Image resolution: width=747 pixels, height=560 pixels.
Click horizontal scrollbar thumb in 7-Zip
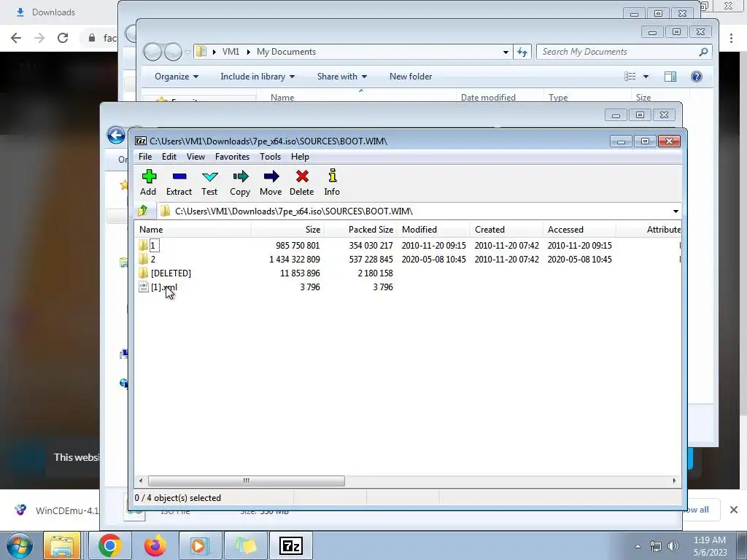pos(247,481)
